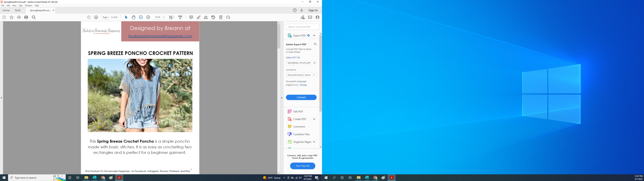The image size is (644, 181).
Task: Select the Hand pan tool
Action: point(134,17)
